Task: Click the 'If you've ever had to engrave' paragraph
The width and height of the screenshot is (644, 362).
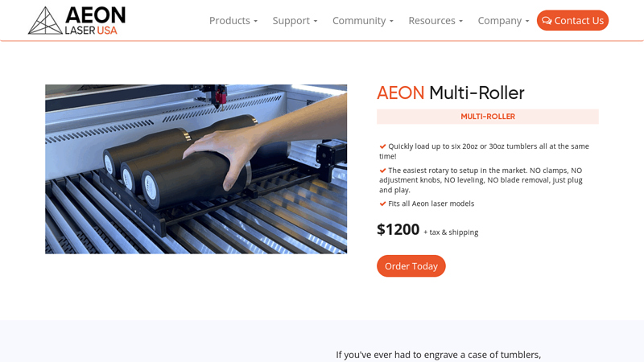Action: tap(438, 355)
